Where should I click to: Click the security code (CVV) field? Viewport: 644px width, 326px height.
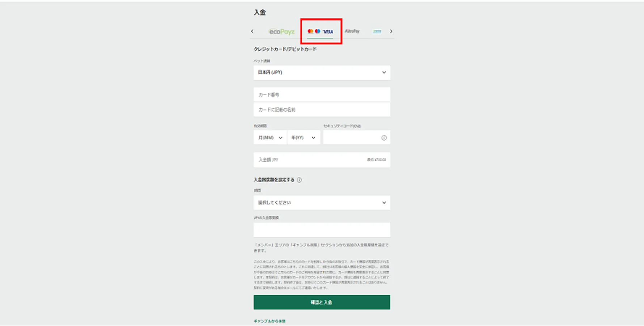click(356, 138)
